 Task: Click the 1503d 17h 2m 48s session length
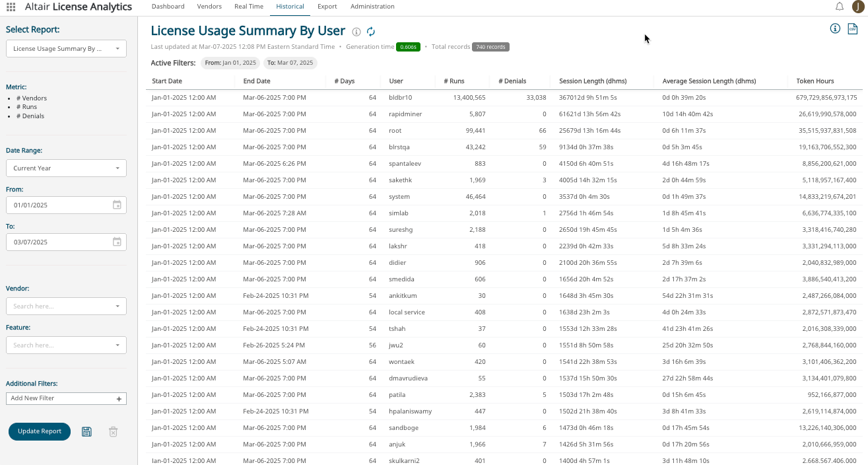click(x=586, y=395)
